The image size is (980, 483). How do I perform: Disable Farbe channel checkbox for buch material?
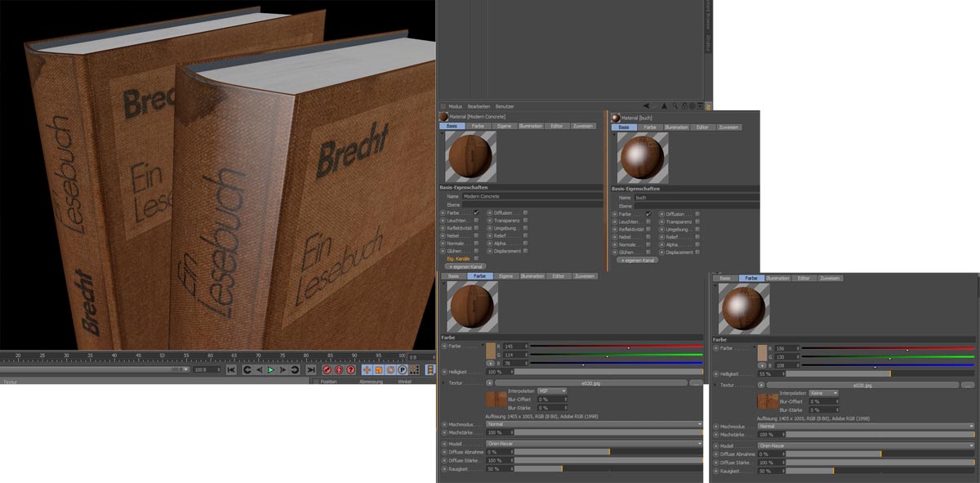tap(648, 213)
